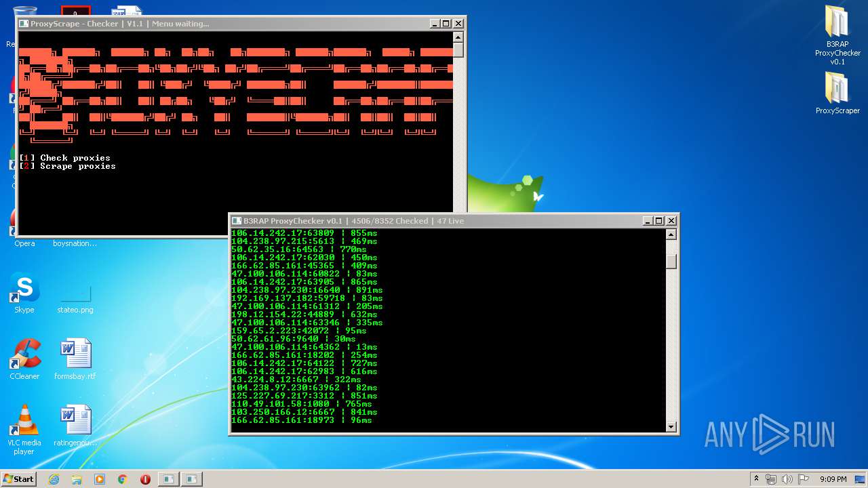Open Windows Media Player from taskbar
The image size is (868, 488).
[x=100, y=479]
